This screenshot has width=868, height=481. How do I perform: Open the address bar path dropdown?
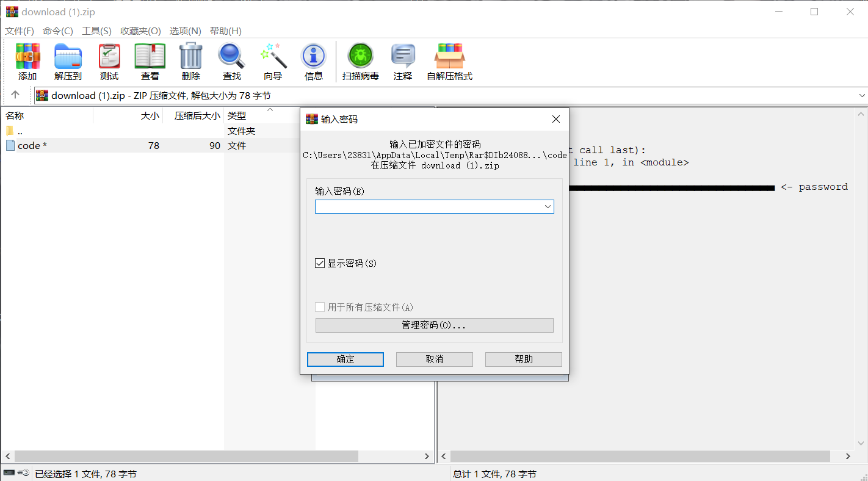click(862, 96)
